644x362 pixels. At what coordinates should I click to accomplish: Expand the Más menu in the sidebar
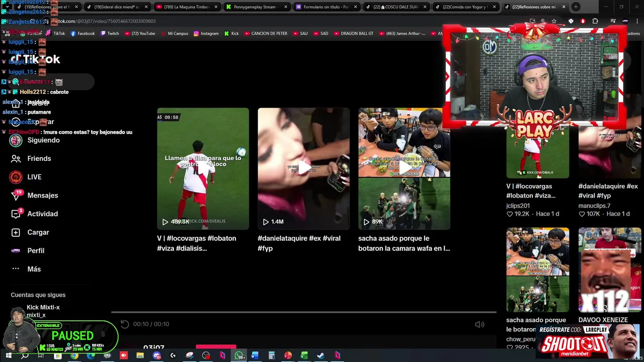(26, 269)
